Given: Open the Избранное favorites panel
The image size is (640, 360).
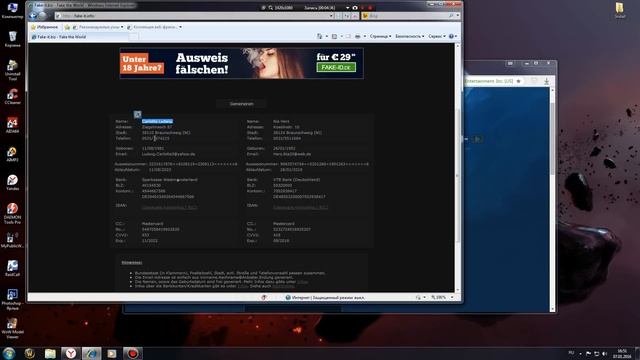Looking at the screenshot, I should [x=44, y=27].
